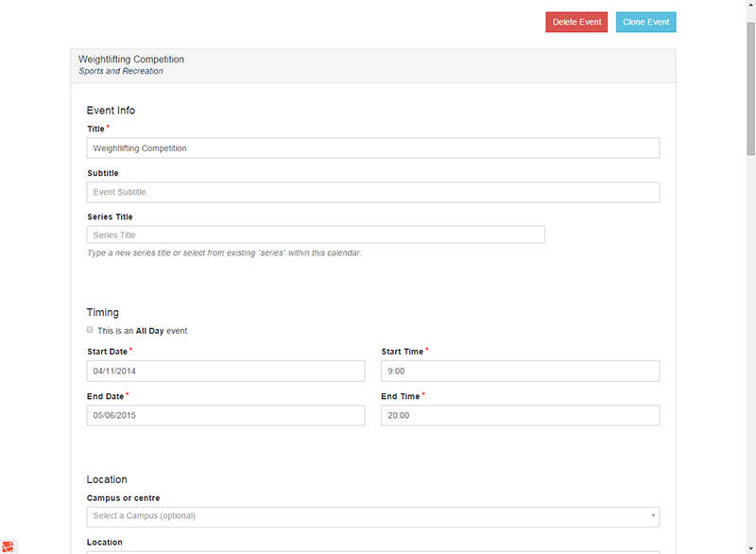Click the End Date field 05/06/2015
This screenshot has width=756, height=554.
click(x=226, y=415)
